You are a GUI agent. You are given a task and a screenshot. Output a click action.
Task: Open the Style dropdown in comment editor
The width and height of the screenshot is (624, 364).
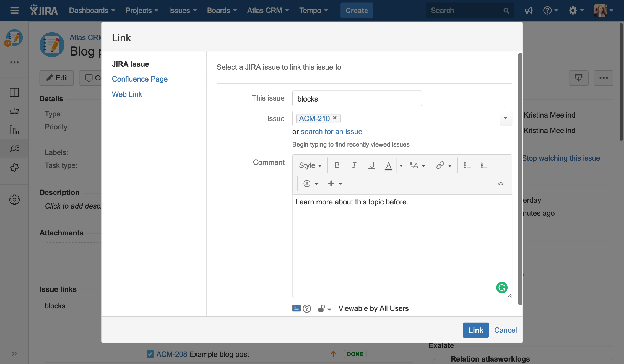[x=310, y=165]
